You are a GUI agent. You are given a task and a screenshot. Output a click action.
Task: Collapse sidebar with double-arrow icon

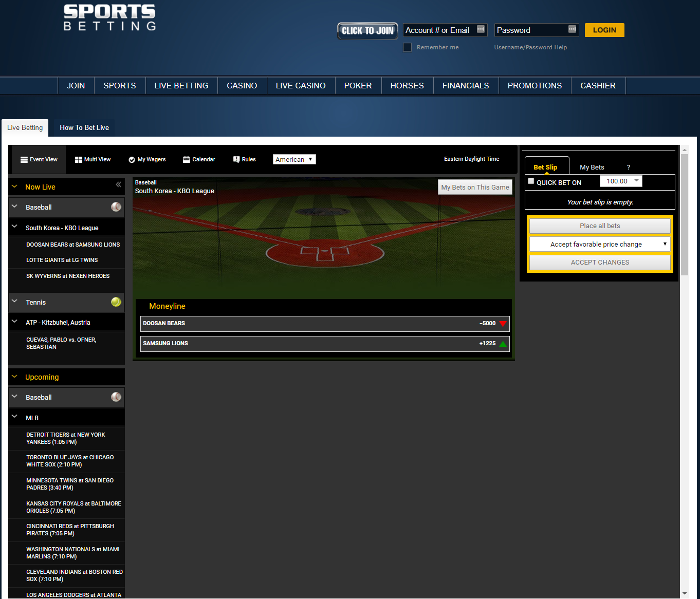pos(119,184)
